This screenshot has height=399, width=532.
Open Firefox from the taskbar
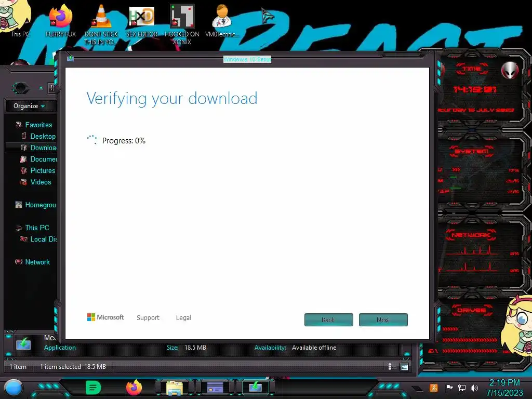tap(134, 388)
